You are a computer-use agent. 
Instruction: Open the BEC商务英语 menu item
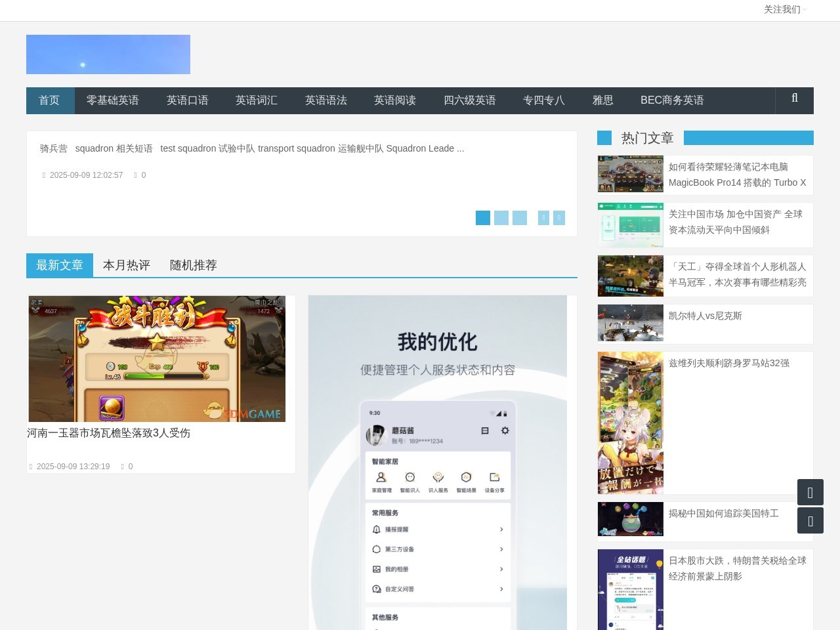click(x=672, y=100)
